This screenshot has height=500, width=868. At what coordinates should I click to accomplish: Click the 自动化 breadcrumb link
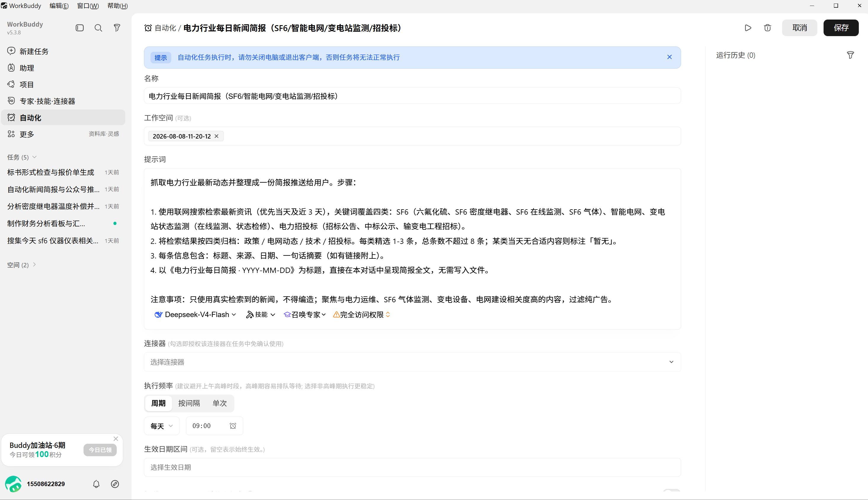(x=165, y=28)
